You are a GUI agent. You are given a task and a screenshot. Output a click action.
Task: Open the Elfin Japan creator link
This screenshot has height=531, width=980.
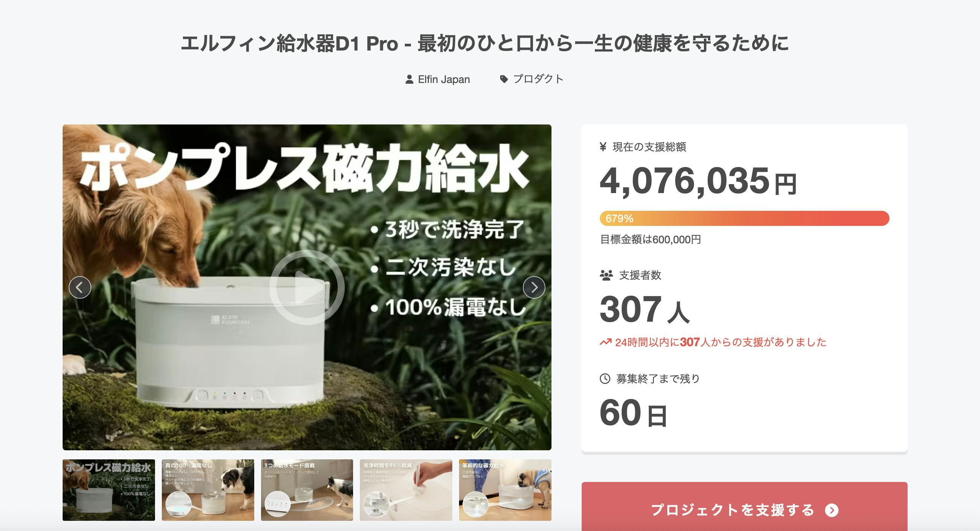pyautogui.click(x=444, y=80)
